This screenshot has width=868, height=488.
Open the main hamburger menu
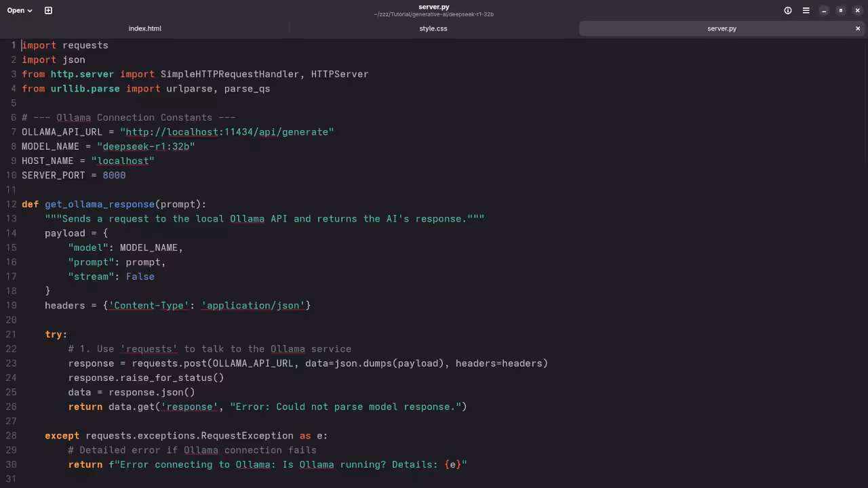point(806,10)
